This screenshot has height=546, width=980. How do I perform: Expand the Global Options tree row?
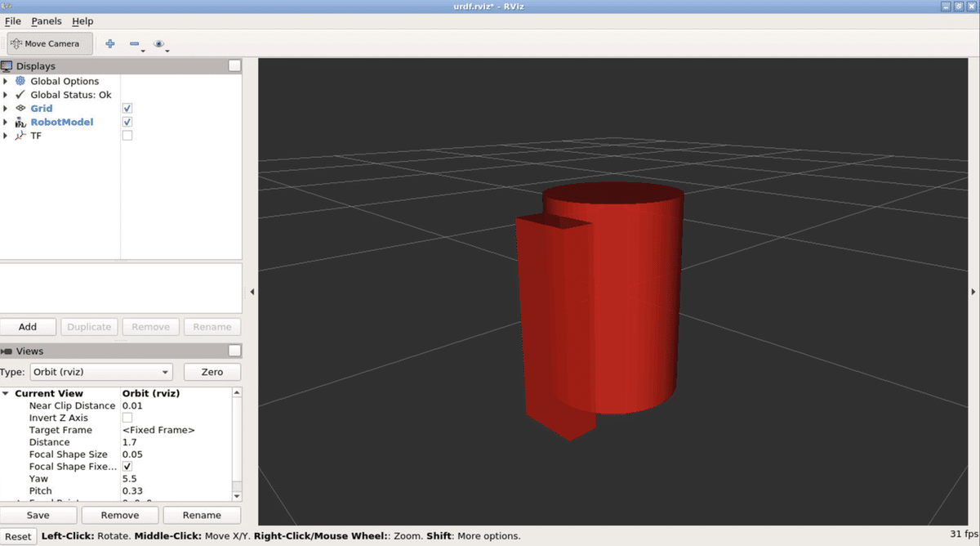click(6, 81)
